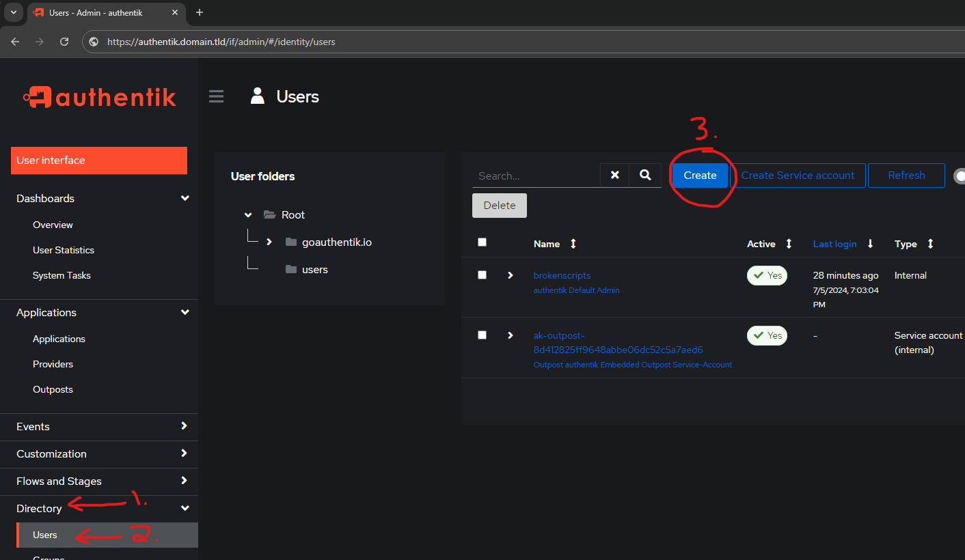Screen dimensions: 965x560
Task: Switch to User interface button
Action: (99, 160)
